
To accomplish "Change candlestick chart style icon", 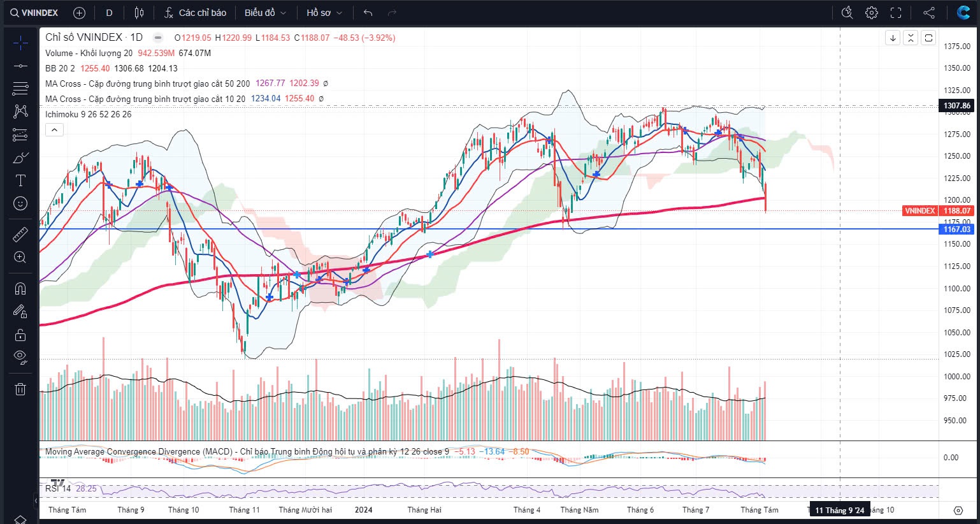I will pyautogui.click(x=140, y=13).
